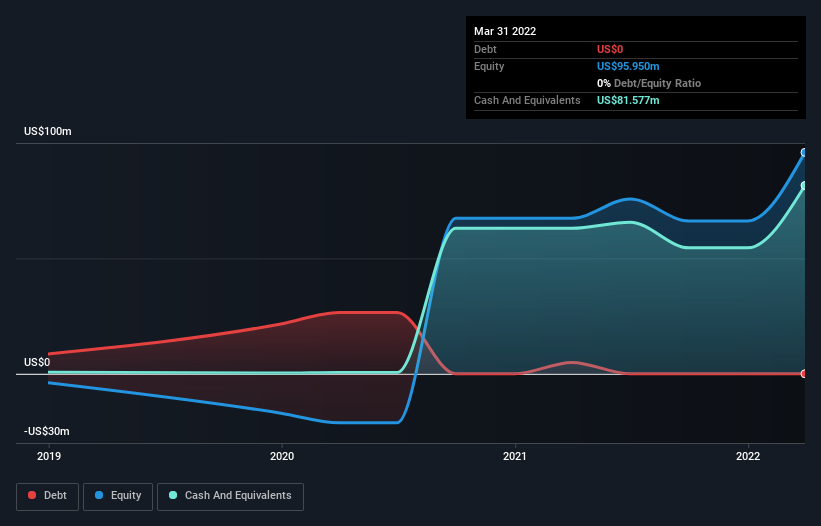The width and height of the screenshot is (821, 526).
Task: Click the Cash And Equivalents tooltip row label
Action: point(527,100)
